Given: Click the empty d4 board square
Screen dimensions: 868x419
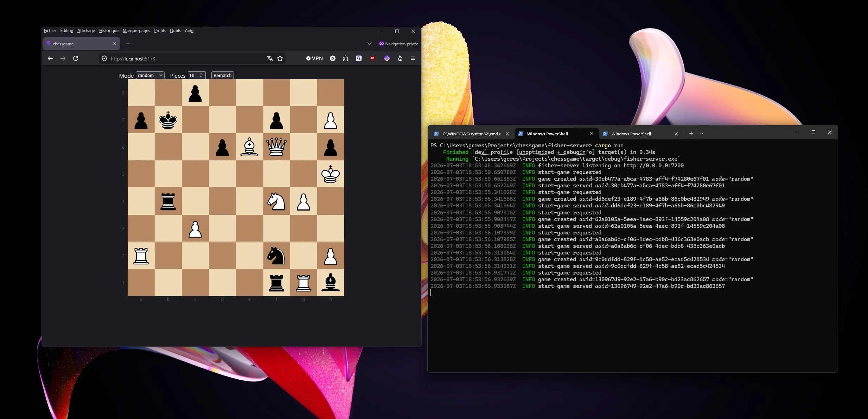Looking at the screenshot, I should click(x=222, y=201).
